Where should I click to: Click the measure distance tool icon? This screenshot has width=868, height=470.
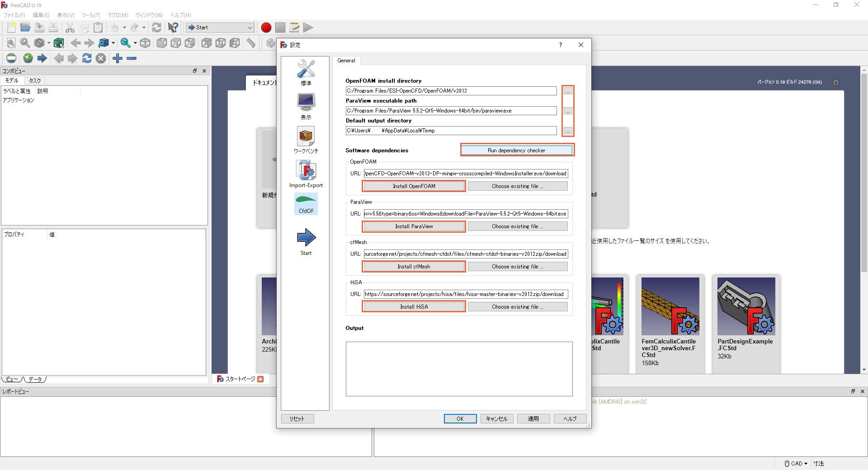250,43
